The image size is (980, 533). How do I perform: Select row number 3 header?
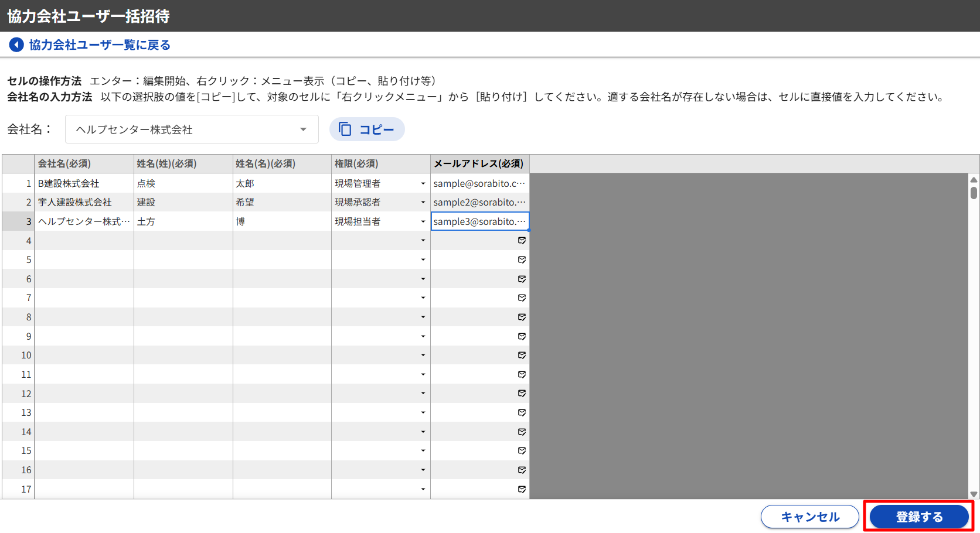click(x=18, y=221)
